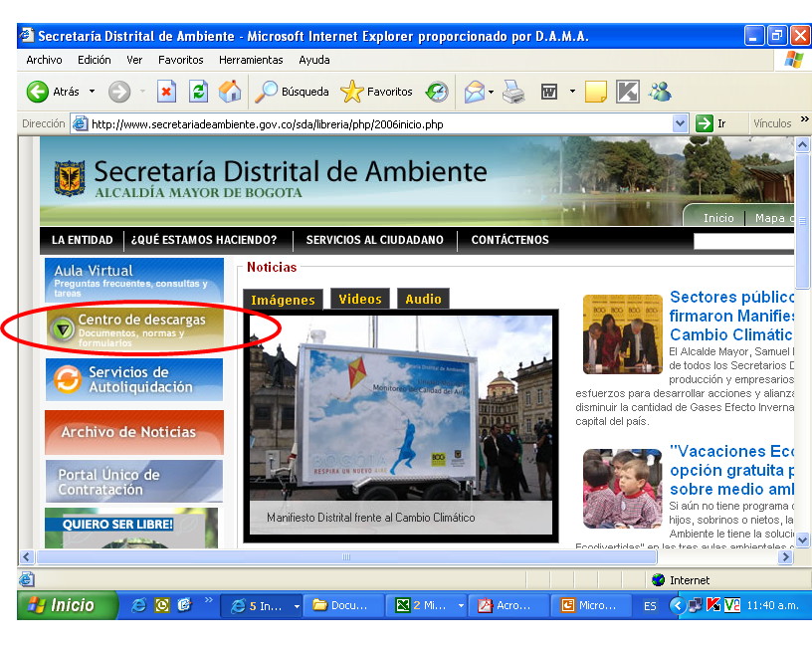The width and height of the screenshot is (812, 649).
Task: Open Ver menu
Action: (134, 60)
